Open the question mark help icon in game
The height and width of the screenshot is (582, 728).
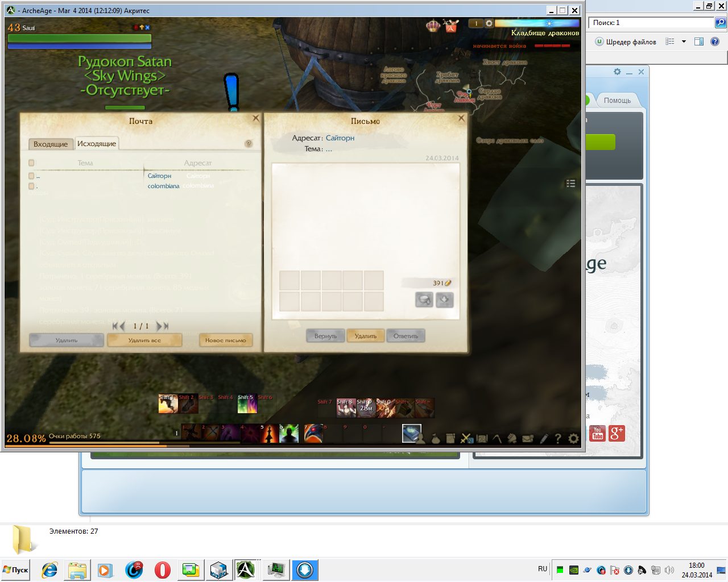[x=558, y=439]
